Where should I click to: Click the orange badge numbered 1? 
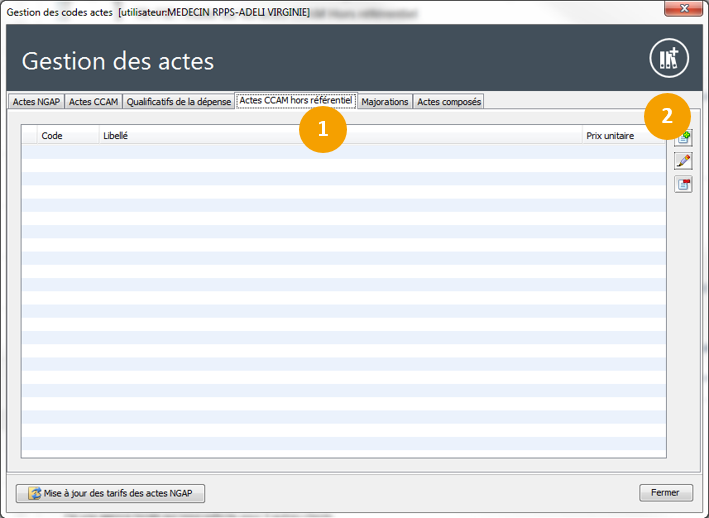pos(323,130)
